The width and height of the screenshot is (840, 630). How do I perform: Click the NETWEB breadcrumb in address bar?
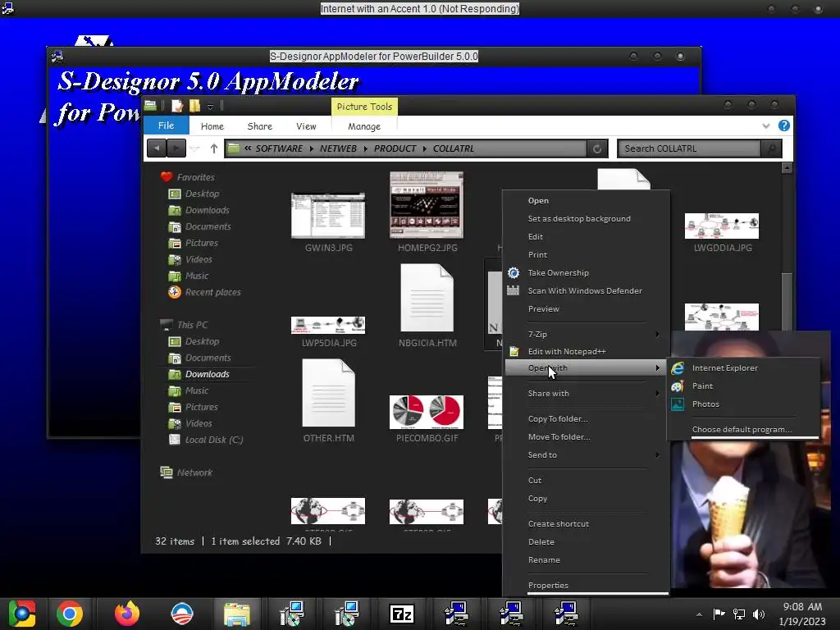tap(338, 148)
